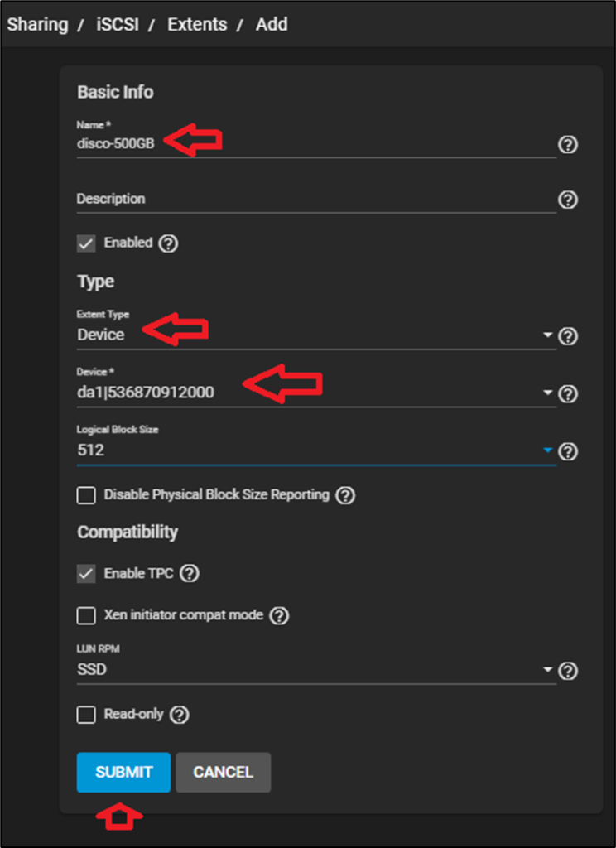Navigate to Extents in the breadcrumb

pos(196,24)
